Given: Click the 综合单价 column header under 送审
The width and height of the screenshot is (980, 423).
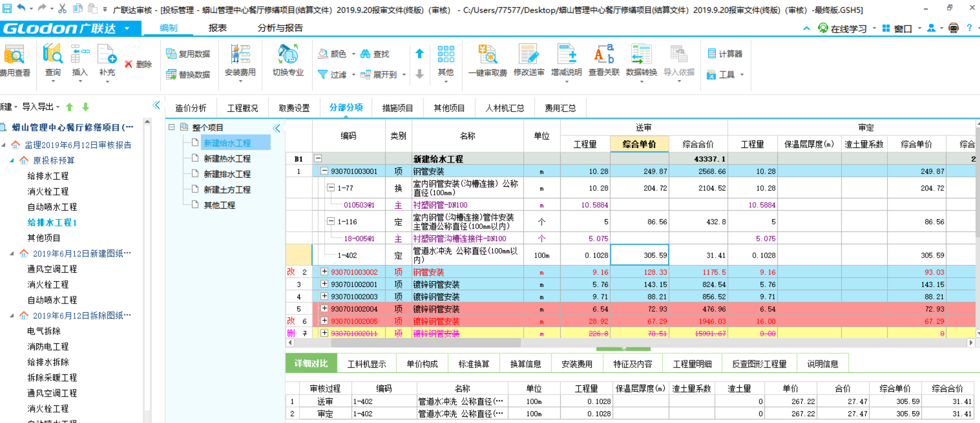Looking at the screenshot, I should tap(639, 144).
